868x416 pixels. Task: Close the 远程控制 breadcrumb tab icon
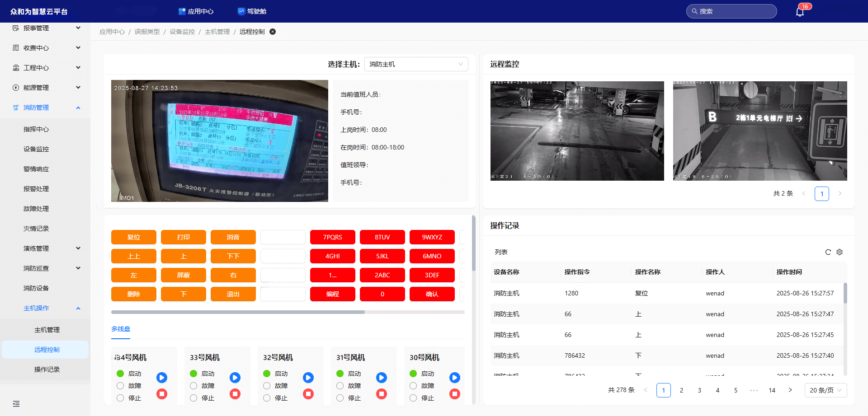pyautogui.click(x=273, y=32)
